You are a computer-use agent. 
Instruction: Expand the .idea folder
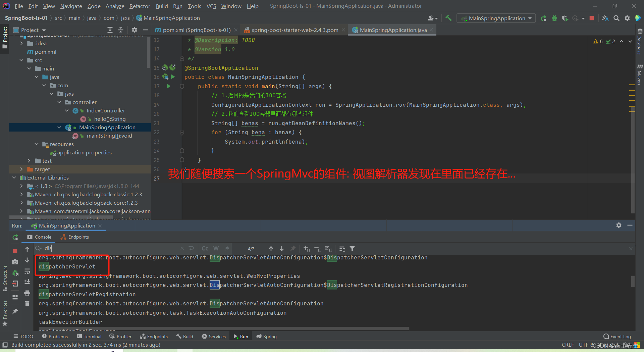click(x=21, y=43)
